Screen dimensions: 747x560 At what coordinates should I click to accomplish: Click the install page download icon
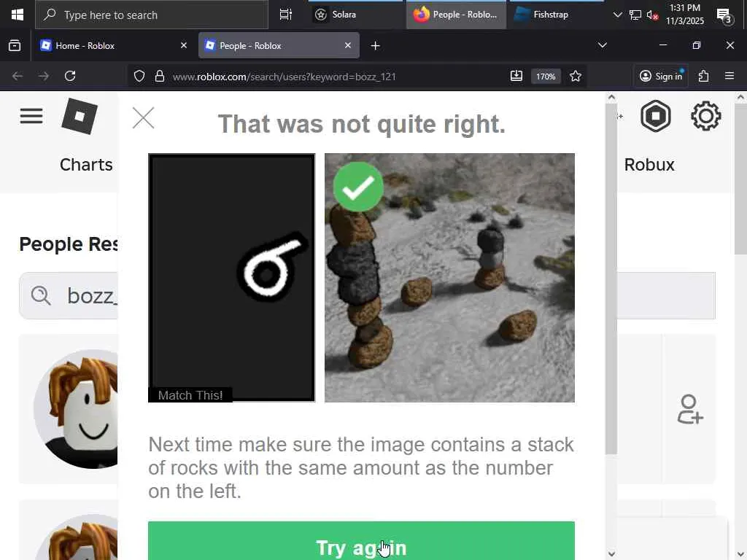(x=516, y=76)
